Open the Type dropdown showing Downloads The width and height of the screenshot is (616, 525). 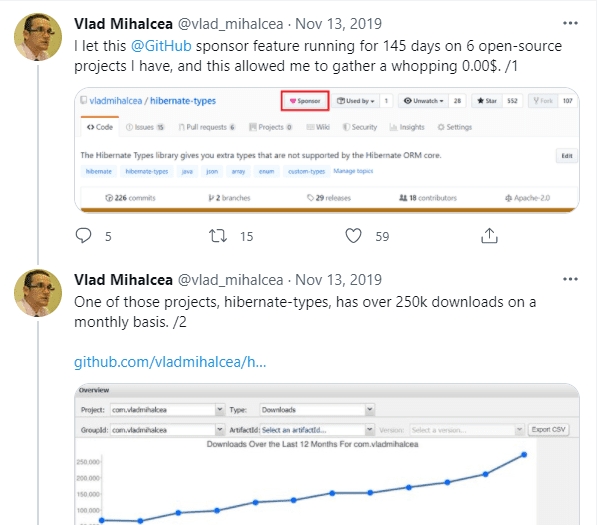click(317, 410)
